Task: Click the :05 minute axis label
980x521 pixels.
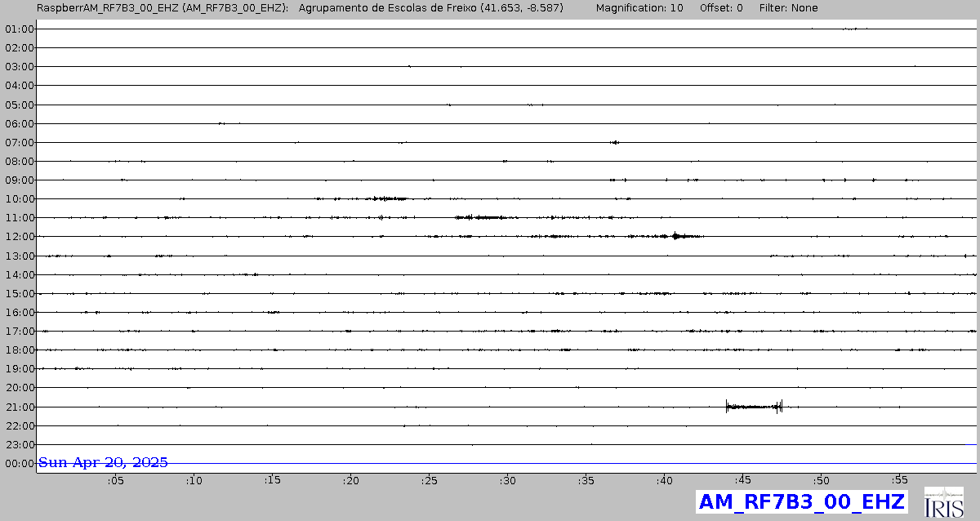Action: coord(115,480)
